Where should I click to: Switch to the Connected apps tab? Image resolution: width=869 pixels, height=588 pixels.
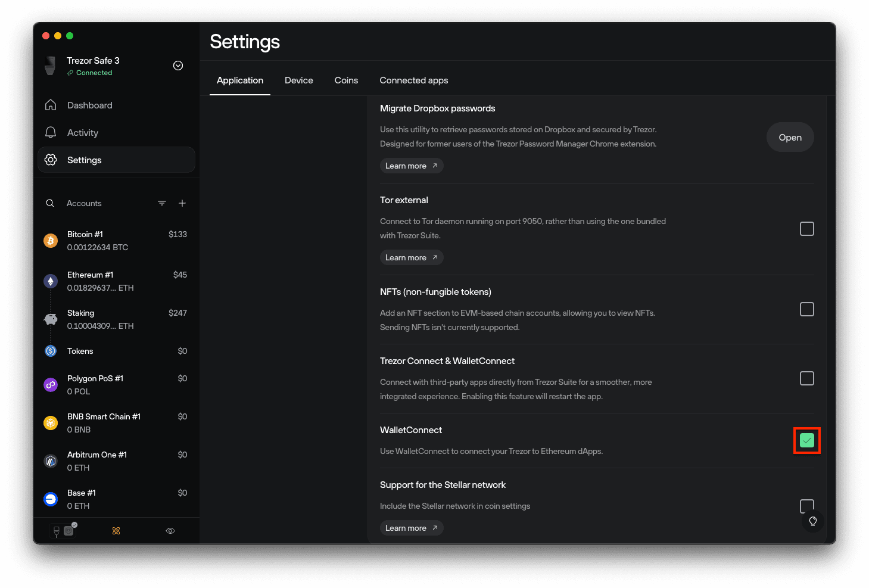(x=414, y=80)
